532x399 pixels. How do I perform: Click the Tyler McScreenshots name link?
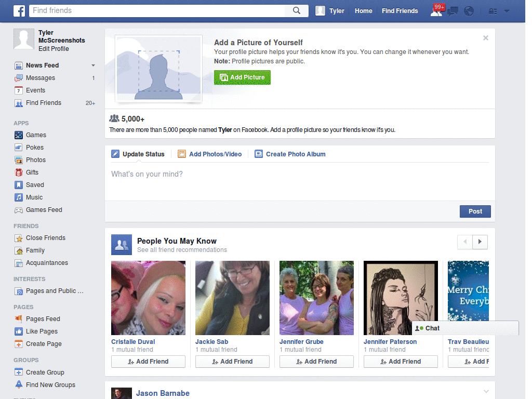coord(61,36)
